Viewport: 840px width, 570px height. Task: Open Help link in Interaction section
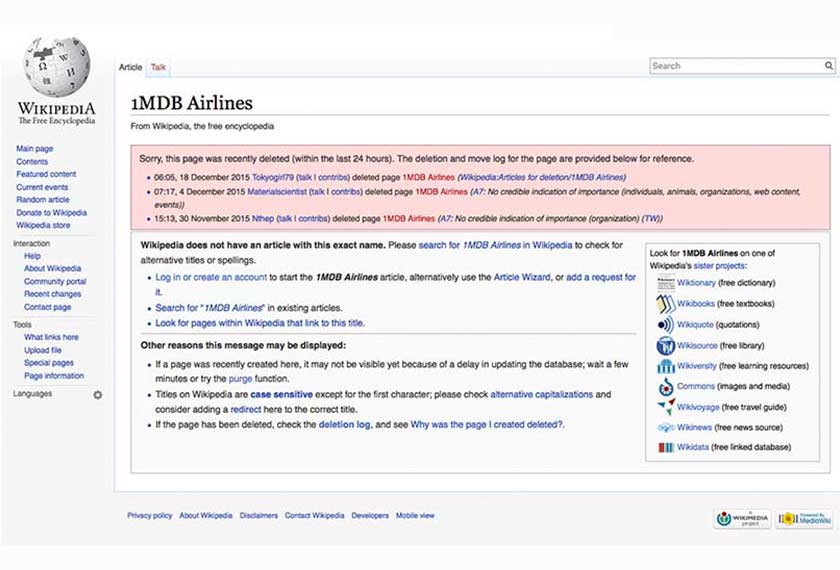pos(32,256)
